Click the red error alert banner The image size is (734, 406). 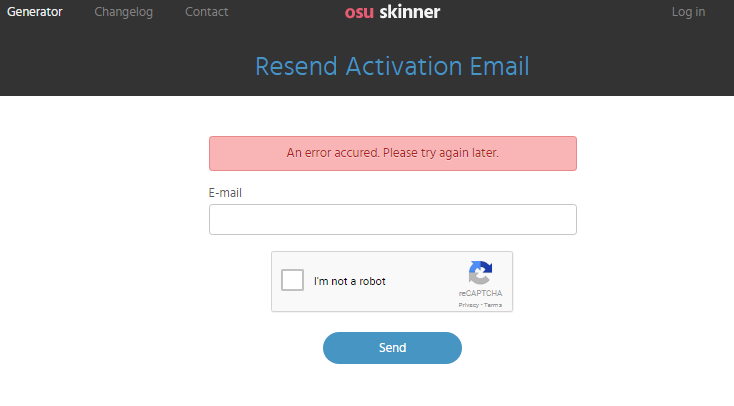[x=393, y=154]
